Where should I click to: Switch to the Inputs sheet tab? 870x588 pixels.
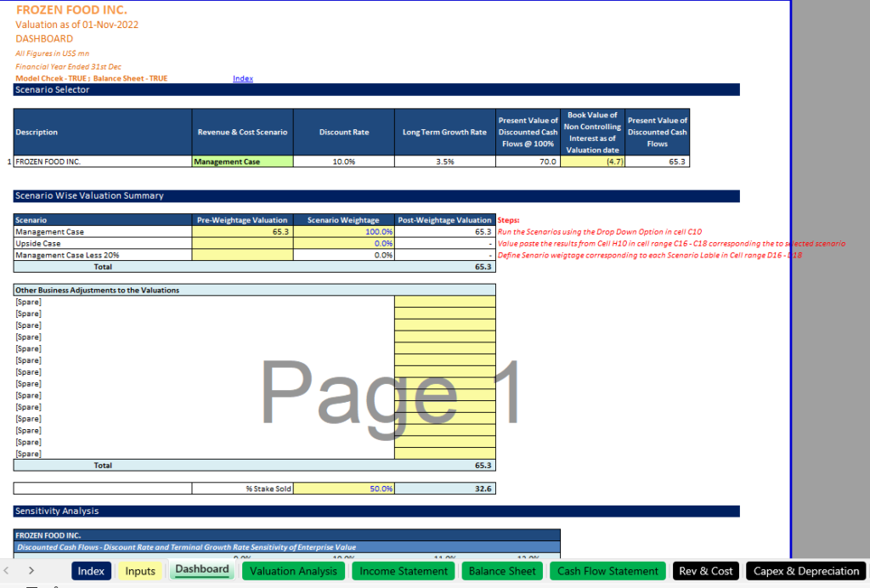(140, 571)
